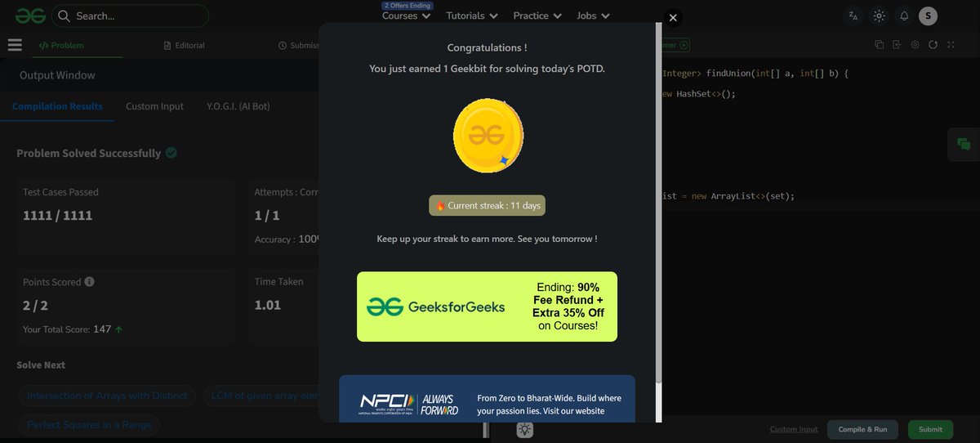Click the Time Taken value 1.01

(268, 305)
